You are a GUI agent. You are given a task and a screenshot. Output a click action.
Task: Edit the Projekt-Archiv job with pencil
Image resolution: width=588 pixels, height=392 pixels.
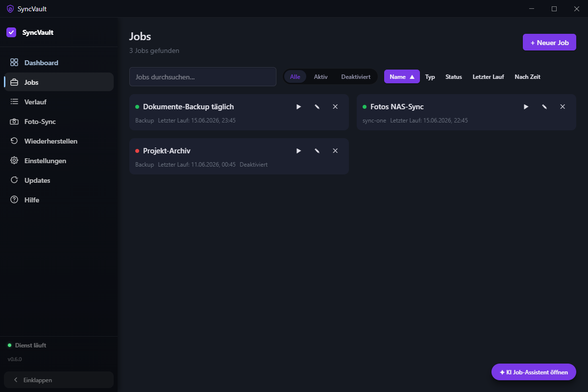pos(317,151)
